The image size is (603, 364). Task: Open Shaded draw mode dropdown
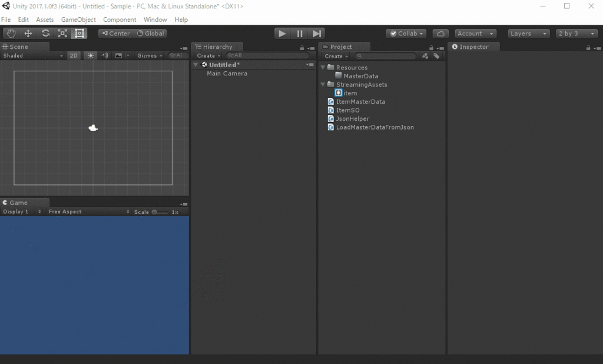33,56
